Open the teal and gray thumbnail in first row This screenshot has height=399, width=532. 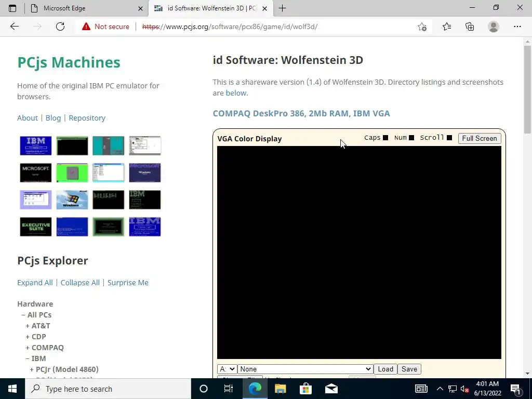tap(108, 145)
